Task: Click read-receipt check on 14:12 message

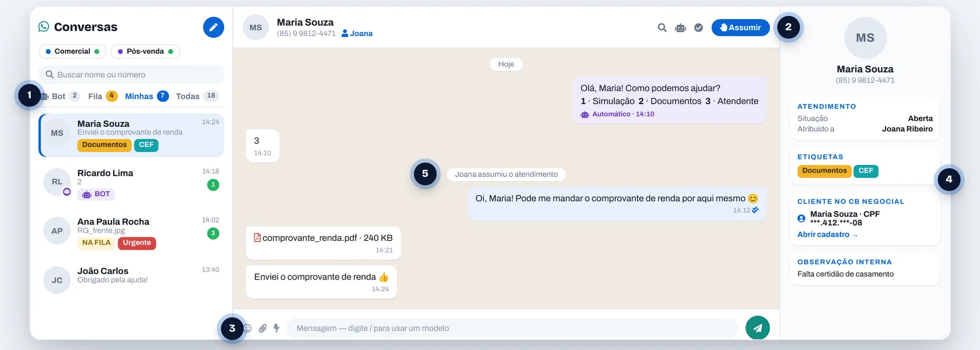Action: [755, 210]
